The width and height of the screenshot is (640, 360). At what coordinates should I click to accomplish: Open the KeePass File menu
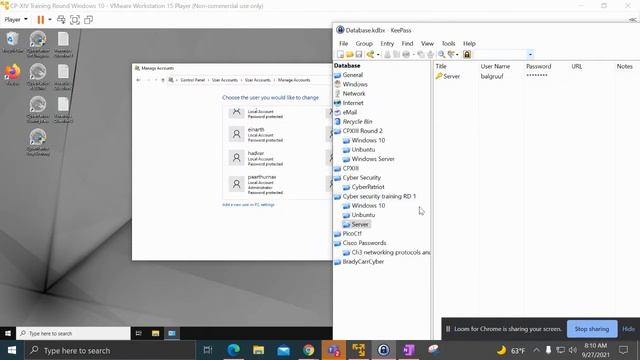point(344,43)
